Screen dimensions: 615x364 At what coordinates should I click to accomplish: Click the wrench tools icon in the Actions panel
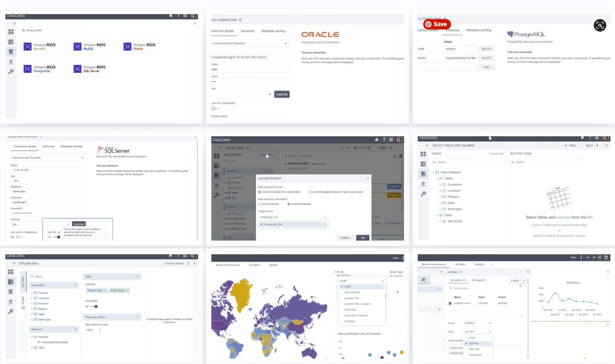point(423,280)
